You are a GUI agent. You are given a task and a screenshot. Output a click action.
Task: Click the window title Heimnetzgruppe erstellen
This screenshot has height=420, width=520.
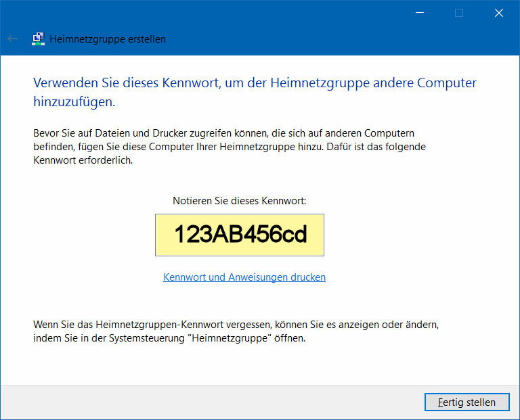[108, 39]
